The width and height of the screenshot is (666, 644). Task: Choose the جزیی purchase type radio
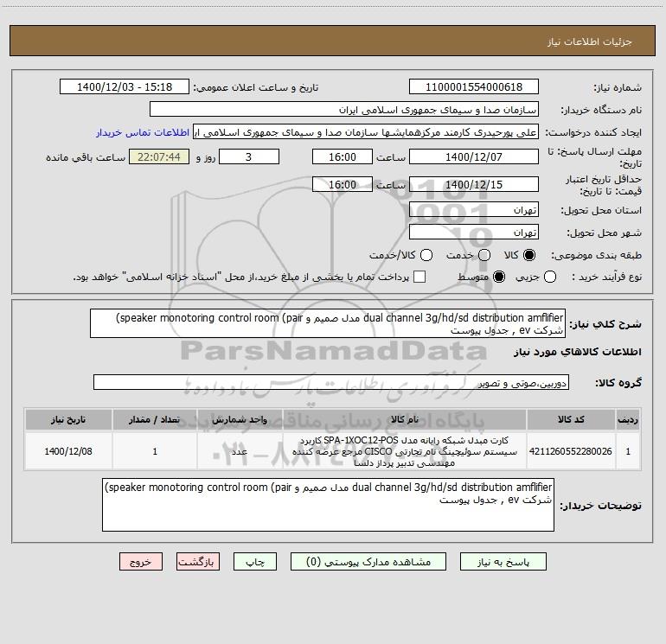click(x=550, y=277)
